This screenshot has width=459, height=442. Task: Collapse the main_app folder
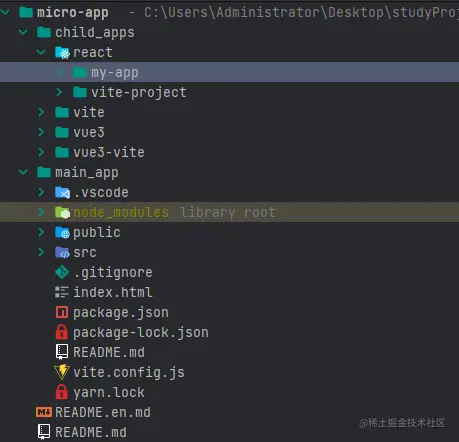coord(23,172)
